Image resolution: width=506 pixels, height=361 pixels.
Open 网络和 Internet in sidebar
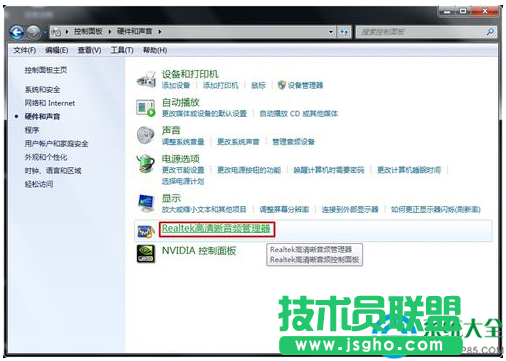(50, 103)
